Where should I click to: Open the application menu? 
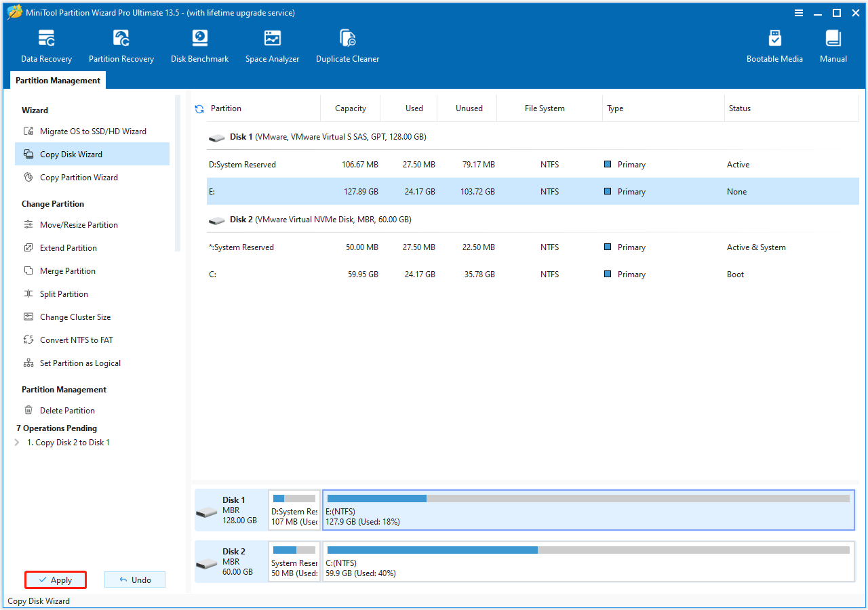pos(799,12)
